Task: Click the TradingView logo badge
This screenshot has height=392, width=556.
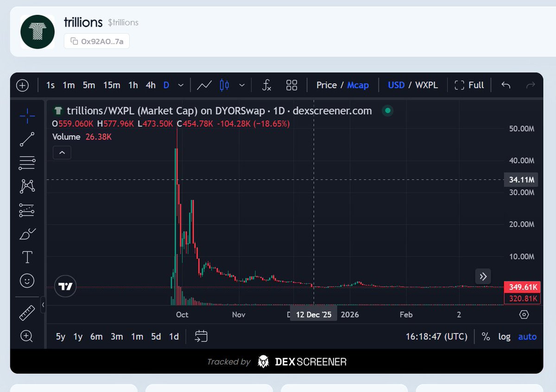Action: (65, 286)
